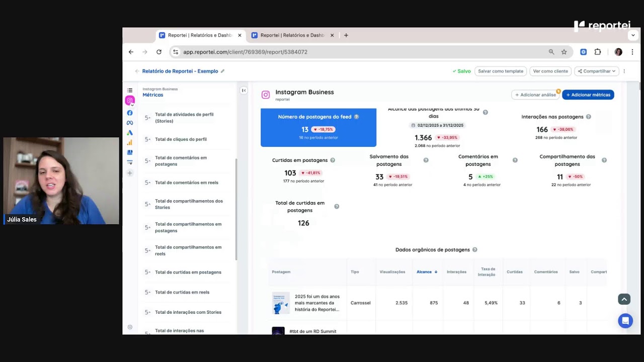This screenshot has height=362, width=644.
Task: Switch to first Reportei browser tab
Action: coord(200,35)
